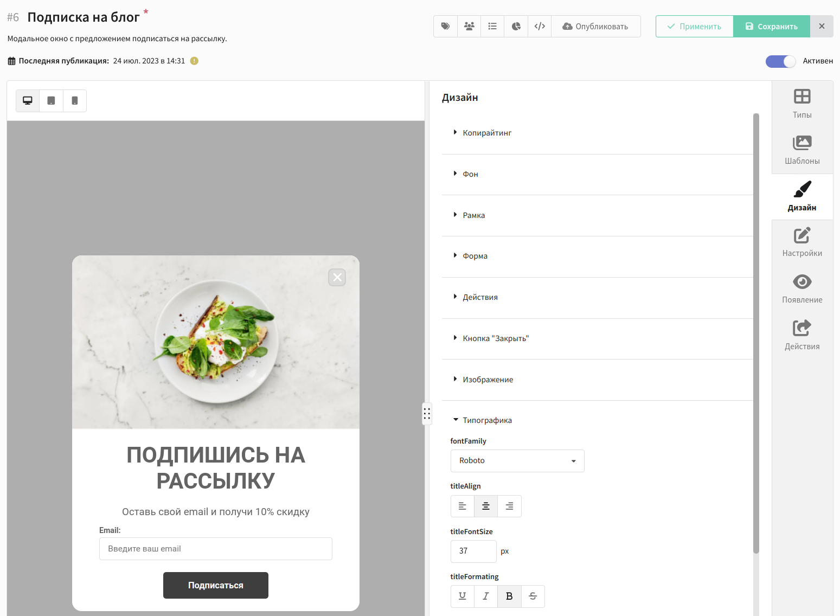Switch to the Настройки tab

(802, 242)
